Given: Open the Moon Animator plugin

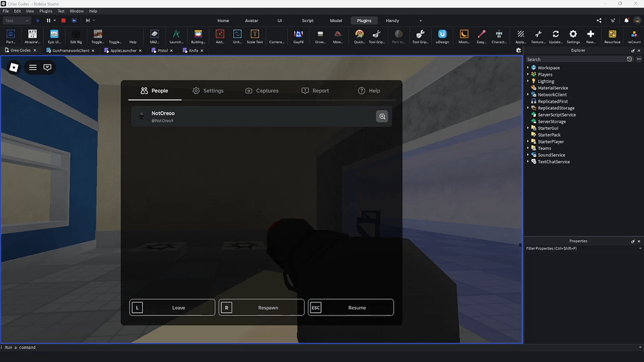Looking at the screenshot, I should click(x=464, y=36).
